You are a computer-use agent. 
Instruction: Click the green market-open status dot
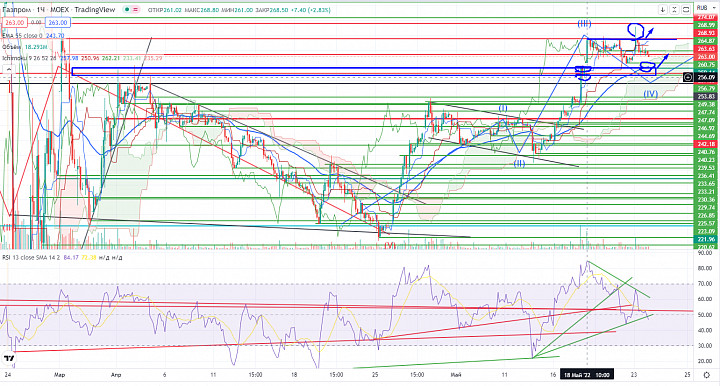(126, 10)
